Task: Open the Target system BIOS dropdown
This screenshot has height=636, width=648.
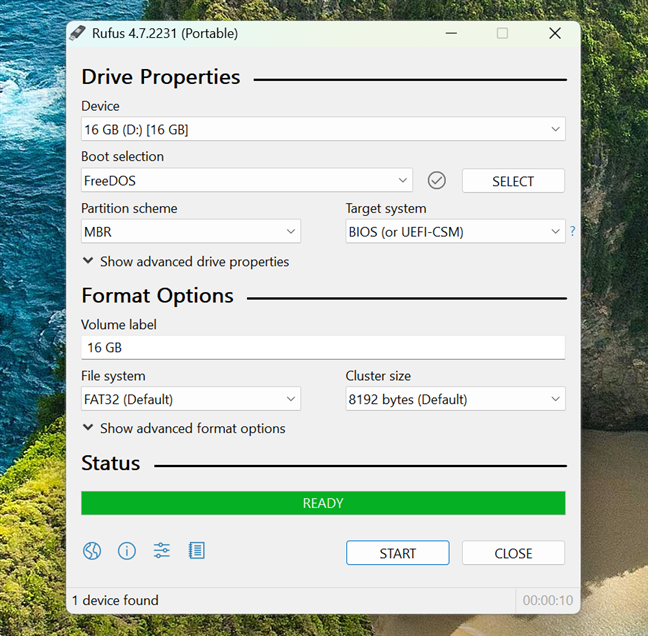Action: (455, 231)
